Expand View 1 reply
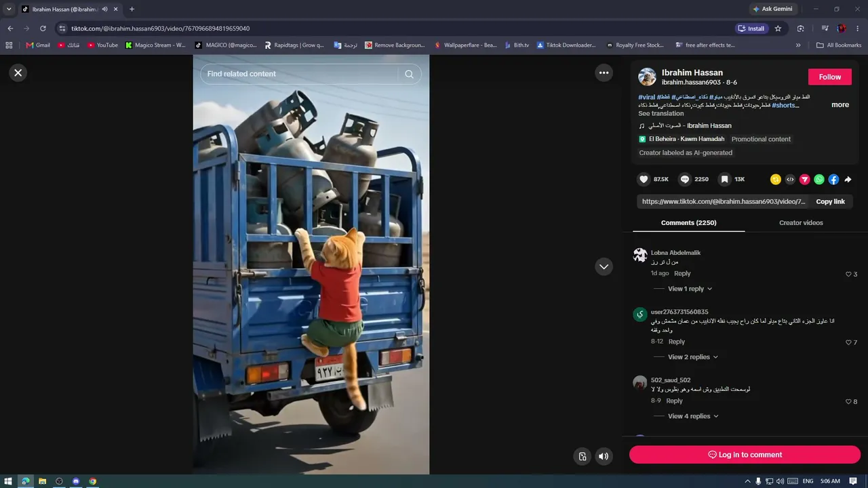This screenshot has width=868, height=488. (x=690, y=289)
